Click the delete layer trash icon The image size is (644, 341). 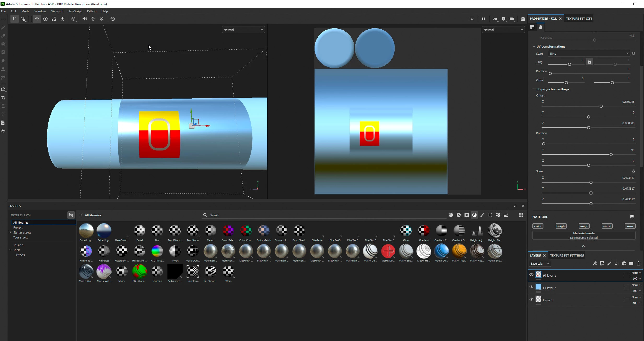coord(639,263)
